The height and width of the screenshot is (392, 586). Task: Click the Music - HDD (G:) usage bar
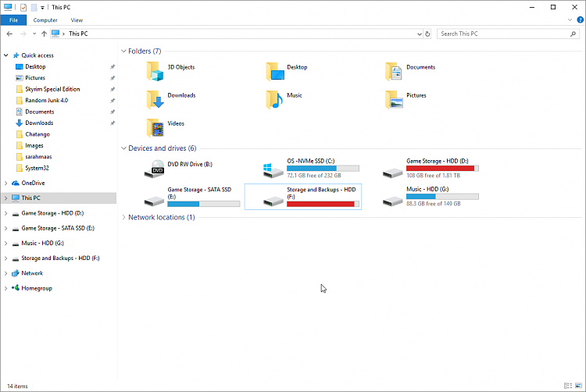(x=442, y=197)
